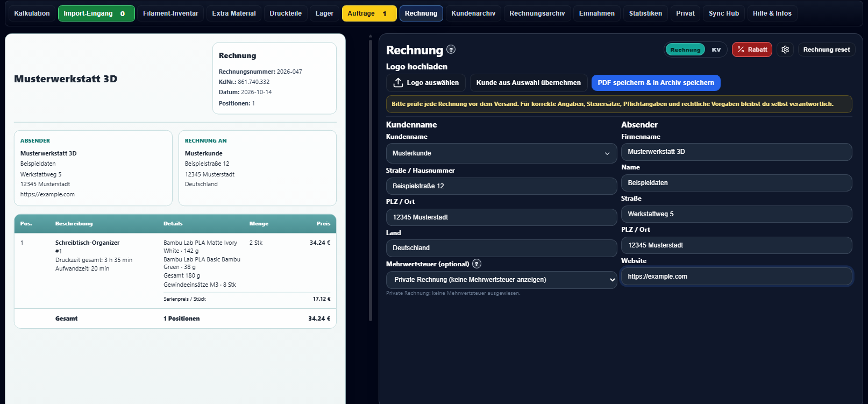Open the Lager tab
The image size is (868, 404).
(x=324, y=13)
